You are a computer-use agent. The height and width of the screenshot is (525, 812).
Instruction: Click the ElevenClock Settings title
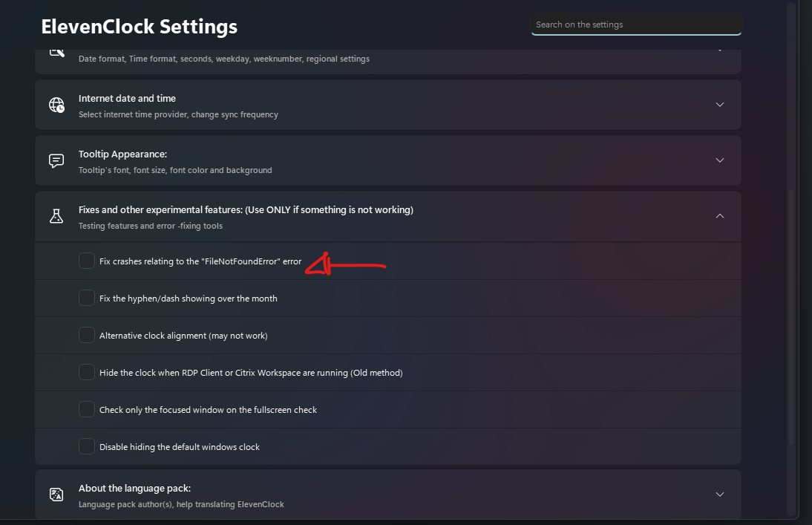pyautogui.click(x=139, y=26)
